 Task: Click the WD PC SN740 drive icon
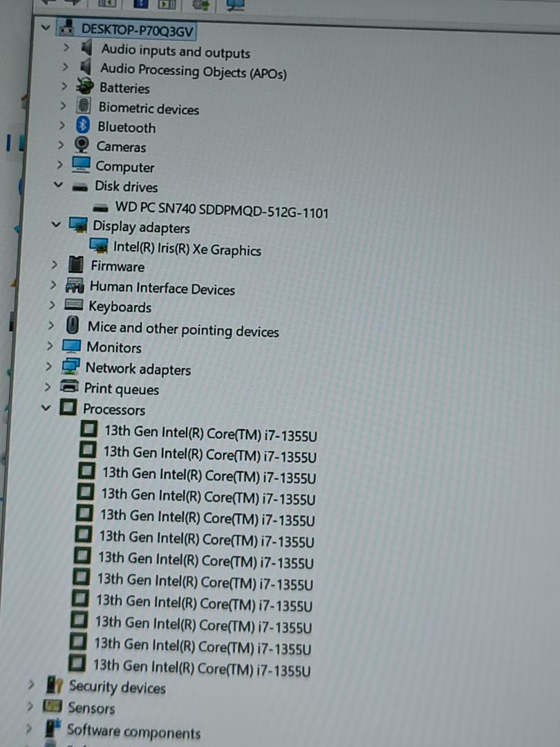click(101, 207)
